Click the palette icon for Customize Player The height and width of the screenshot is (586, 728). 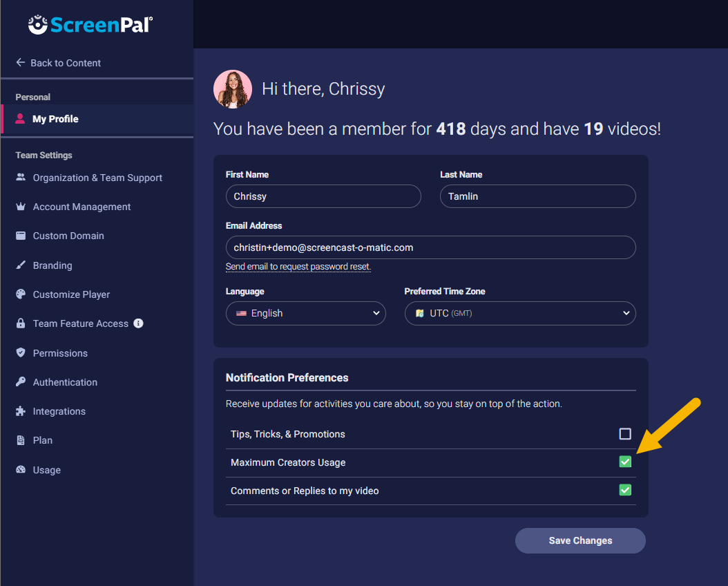coord(20,294)
